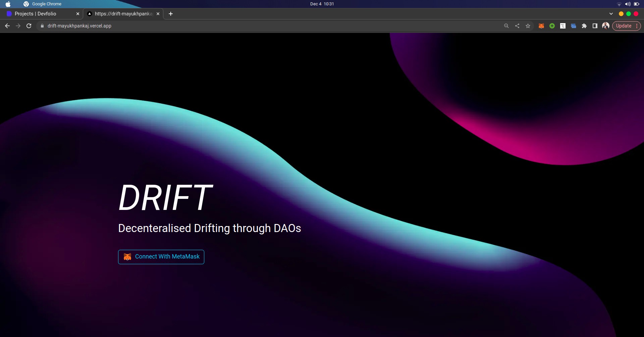The height and width of the screenshot is (337, 644).
Task: Open MetaMask fox extension
Action: coord(541,26)
